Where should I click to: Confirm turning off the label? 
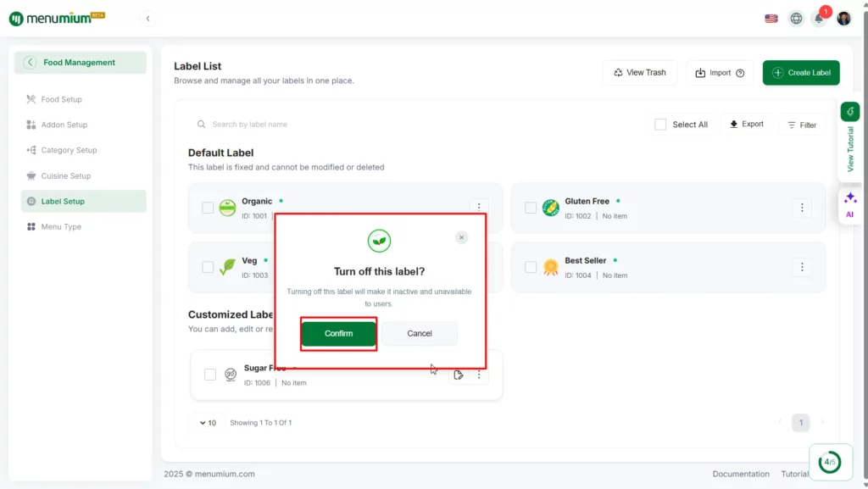pyautogui.click(x=339, y=334)
